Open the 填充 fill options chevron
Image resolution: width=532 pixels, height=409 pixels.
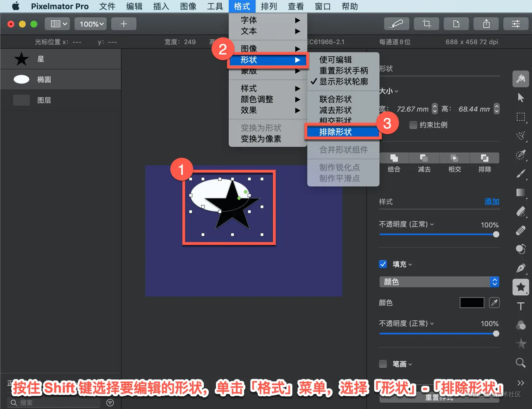click(x=410, y=264)
